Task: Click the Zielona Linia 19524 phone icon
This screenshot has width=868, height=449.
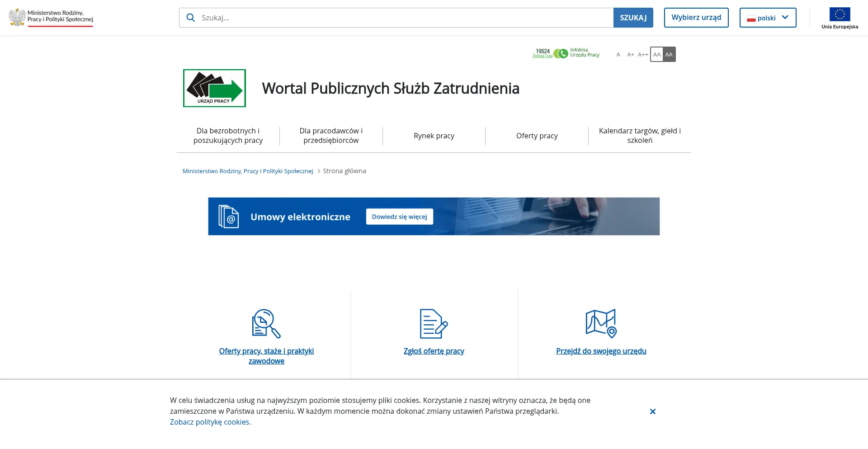Action: [x=550, y=54]
